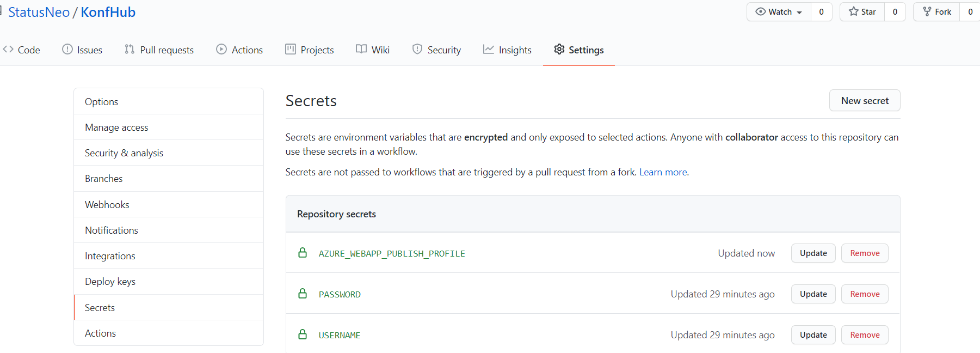Viewport: 980px width, 353px height.
Task: Click the Settings gear icon
Action: [559, 50]
